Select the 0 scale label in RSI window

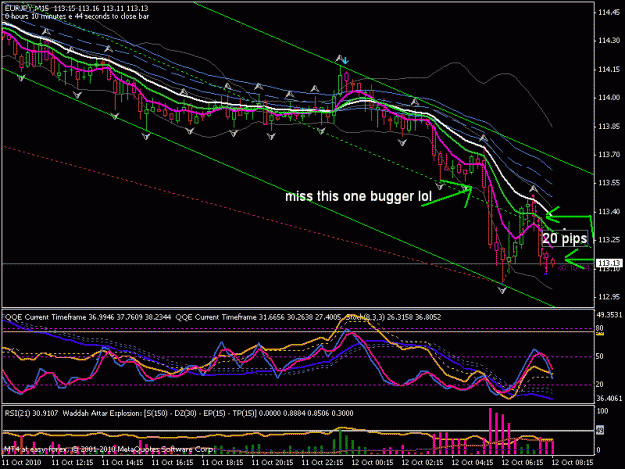598,450
